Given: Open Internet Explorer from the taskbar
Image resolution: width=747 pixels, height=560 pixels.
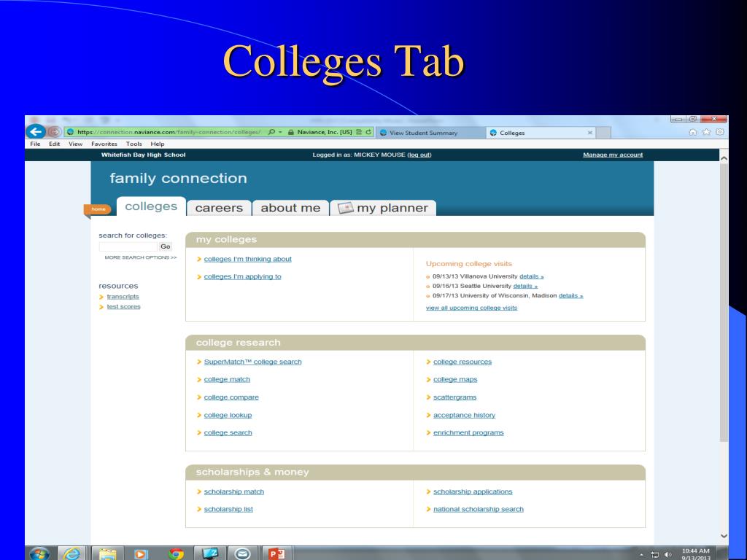Looking at the screenshot, I should pos(71,553).
